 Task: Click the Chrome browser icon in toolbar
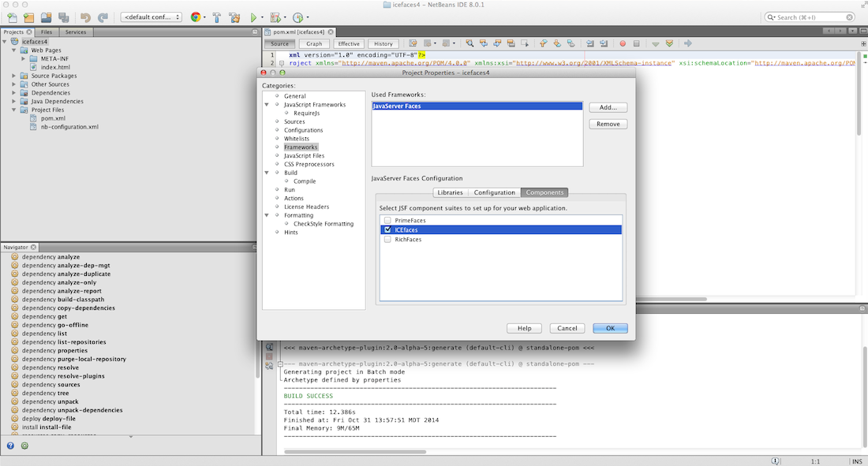196,17
